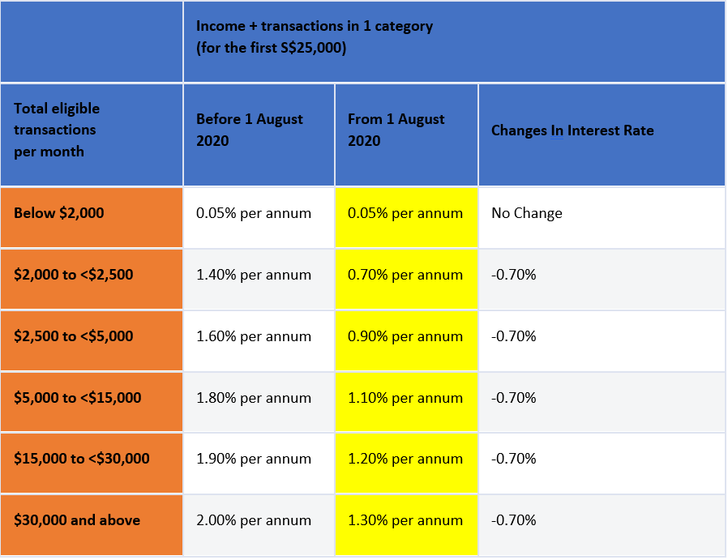
Task: Select the '1.40% per annum' cell
Action: point(254,275)
